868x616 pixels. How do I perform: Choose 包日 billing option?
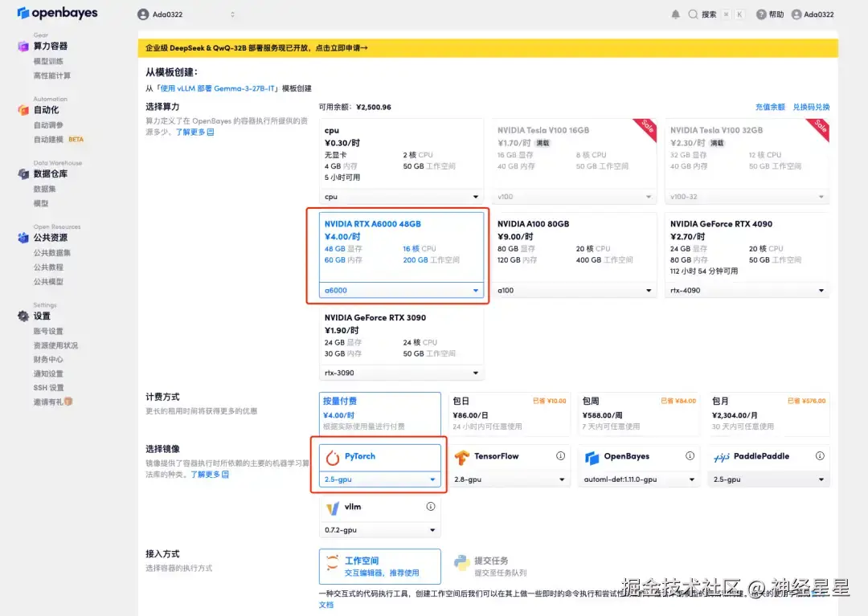[510, 414]
